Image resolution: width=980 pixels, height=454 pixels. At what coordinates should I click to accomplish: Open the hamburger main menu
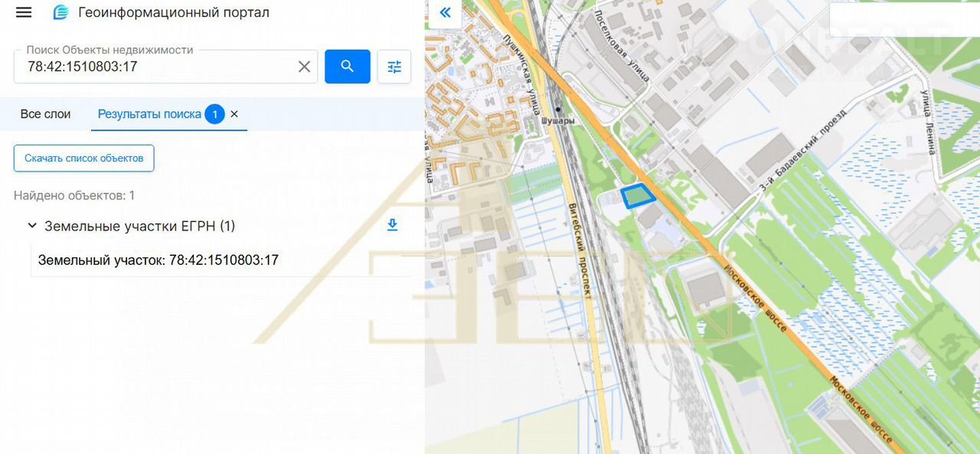click(x=24, y=12)
